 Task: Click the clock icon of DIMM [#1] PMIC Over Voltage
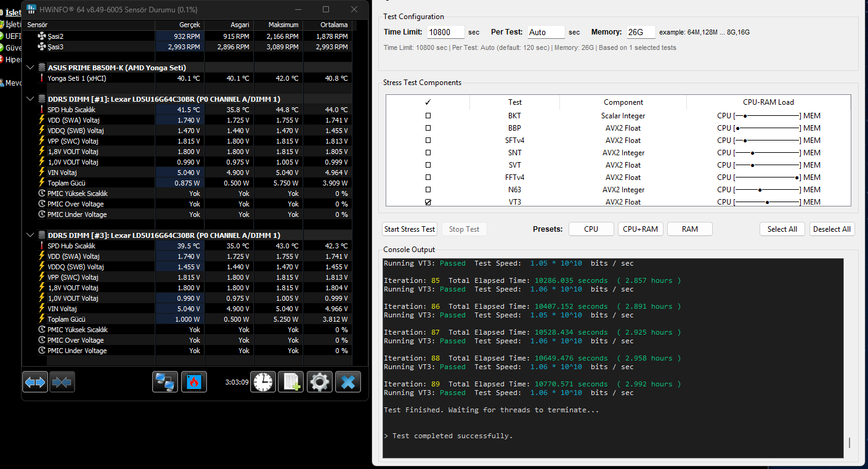pos(42,204)
